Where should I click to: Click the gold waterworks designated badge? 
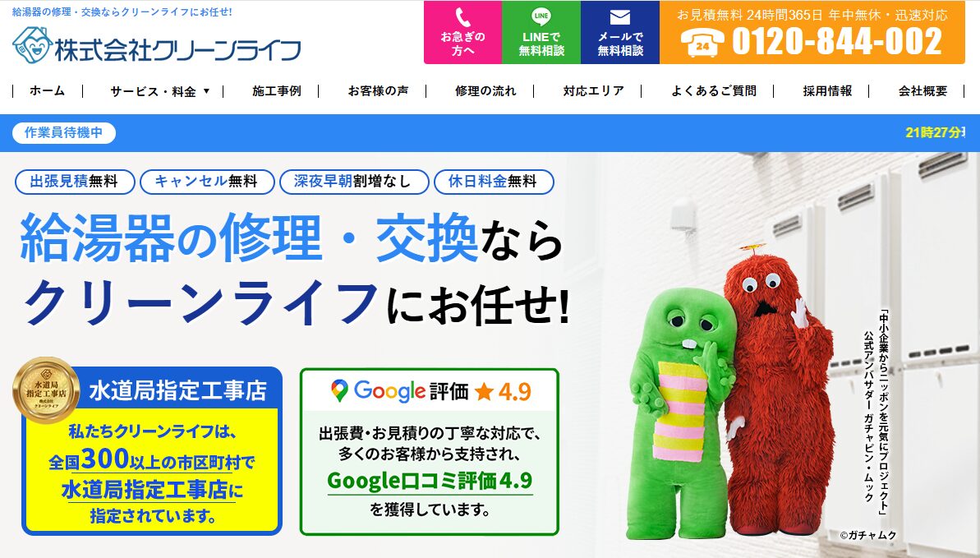pyautogui.click(x=46, y=390)
